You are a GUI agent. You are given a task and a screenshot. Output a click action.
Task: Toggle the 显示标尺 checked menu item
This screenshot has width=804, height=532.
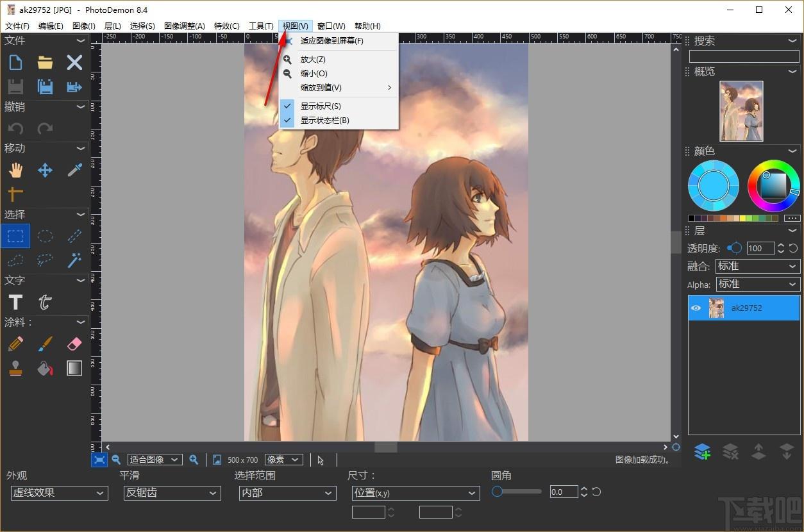click(x=339, y=106)
